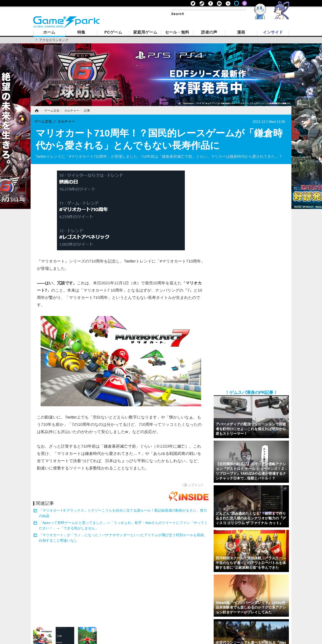Open the インサイド tab

click(273, 32)
